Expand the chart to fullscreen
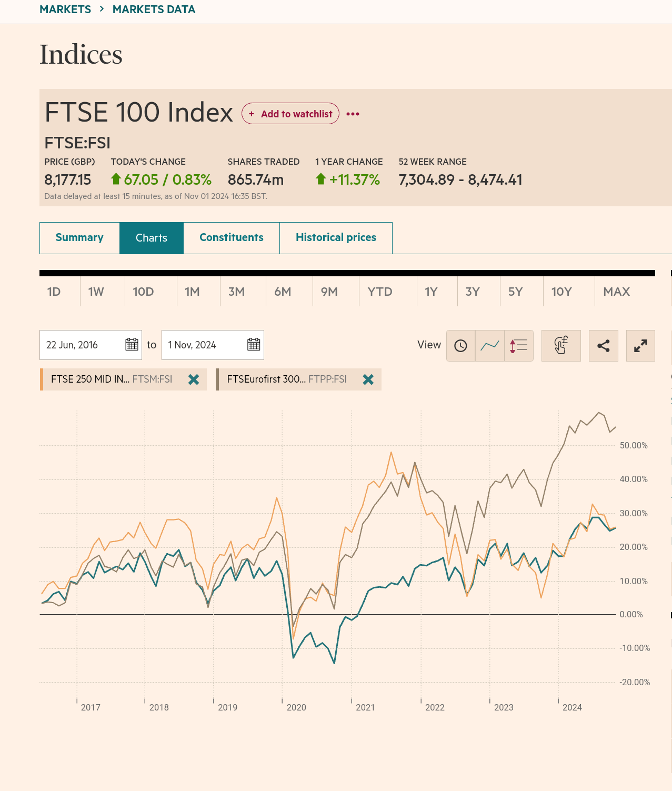Screen dimensions: 672x791 pyautogui.click(x=640, y=346)
